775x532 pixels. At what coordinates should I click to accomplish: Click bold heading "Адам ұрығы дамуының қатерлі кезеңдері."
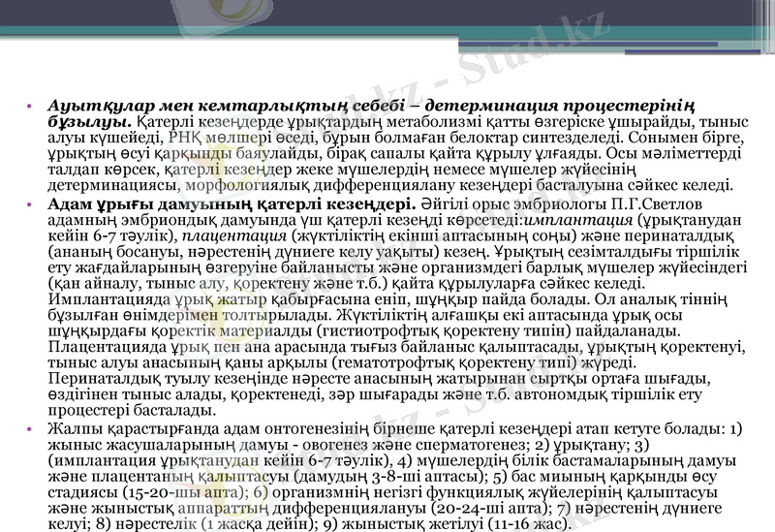[x=232, y=203]
